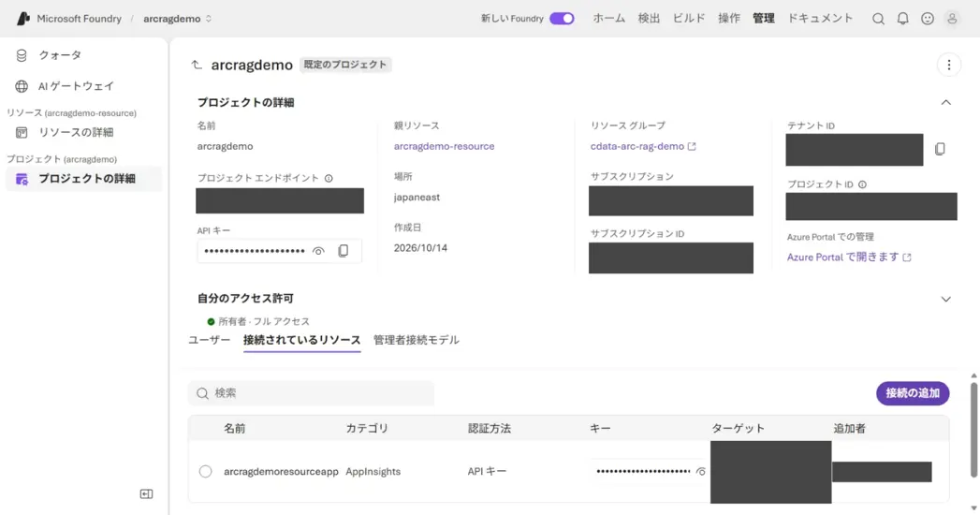This screenshot has height=515, width=980.
Task: Click the 追加者 column header
Action: (x=849, y=428)
